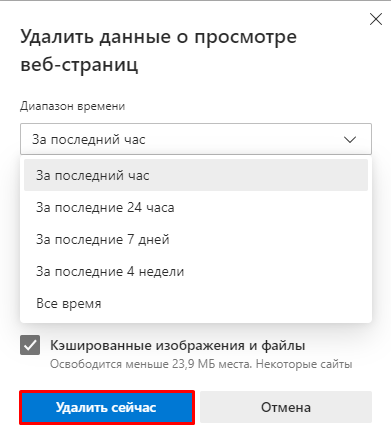Toggle the 'Кэшированные изображения и файлы' checkbox
Screen dimensions: 391x439
tap(30, 345)
